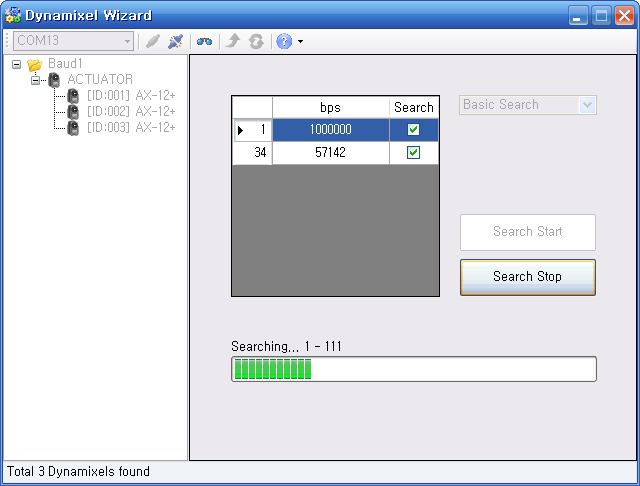Click the Searching... 1 - 111 status text

pos(286,346)
